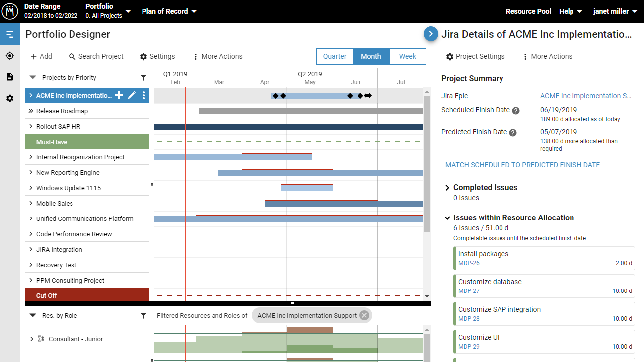Switch timeline to Week view
The height and width of the screenshot is (362, 644).
point(408,56)
